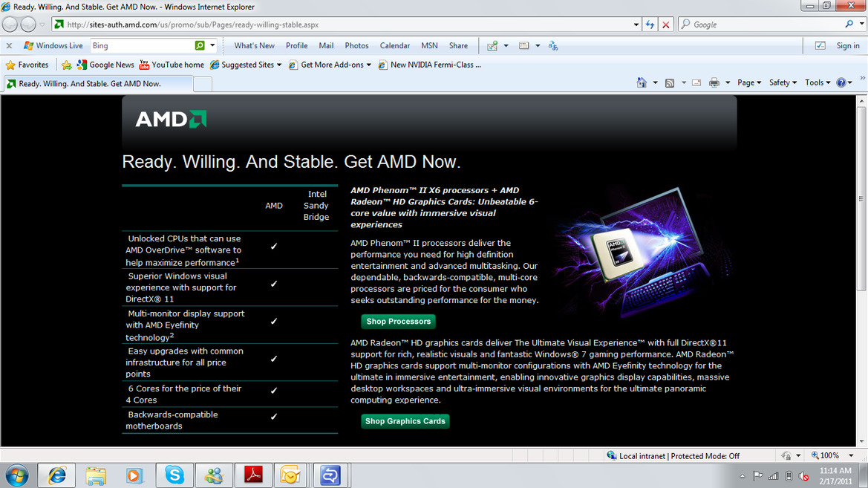Click the scrollbar down arrow
This screenshot has height=488, width=868.
click(862, 441)
